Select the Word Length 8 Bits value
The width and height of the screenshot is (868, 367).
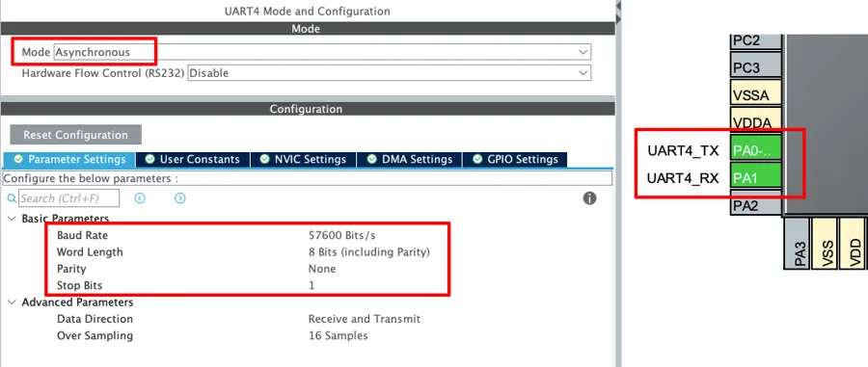click(x=369, y=252)
